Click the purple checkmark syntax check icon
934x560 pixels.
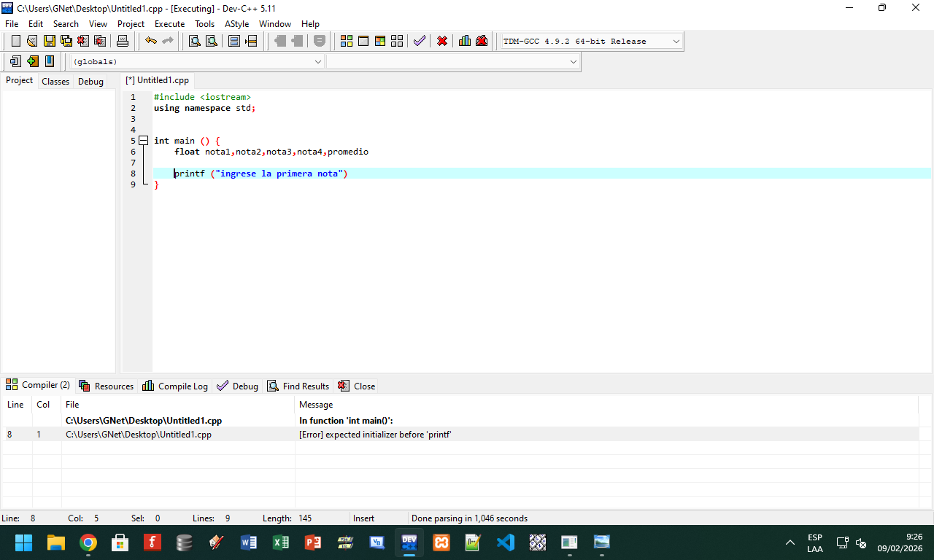click(x=419, y=41)
